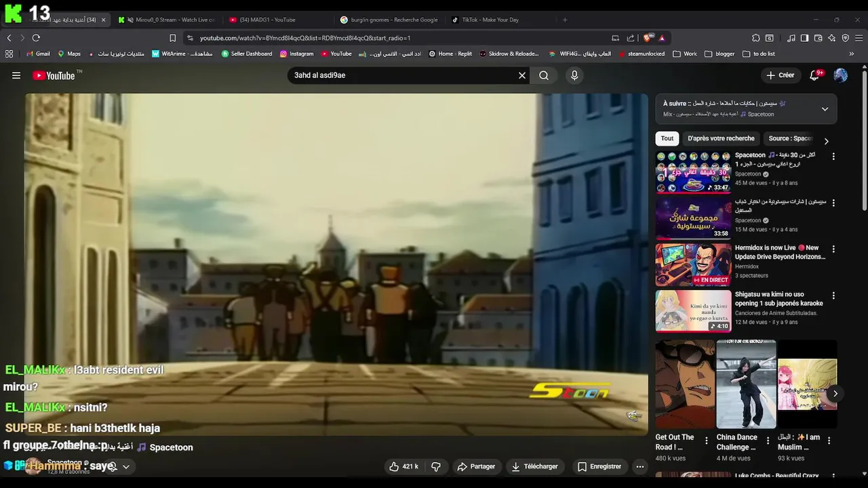Select the D'après votre recherche chip
Viewport: 868px width, 488px height.
(721, 138)
